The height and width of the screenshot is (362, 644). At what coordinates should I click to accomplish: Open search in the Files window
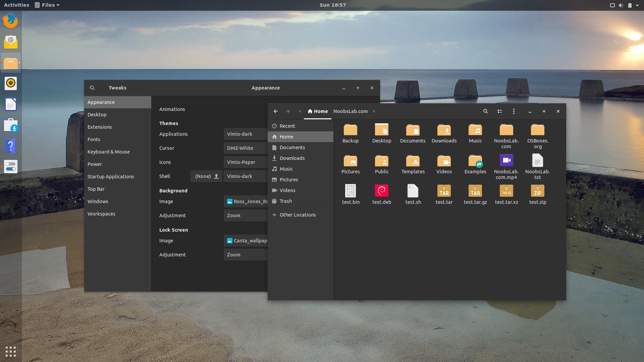coord(485,111)
